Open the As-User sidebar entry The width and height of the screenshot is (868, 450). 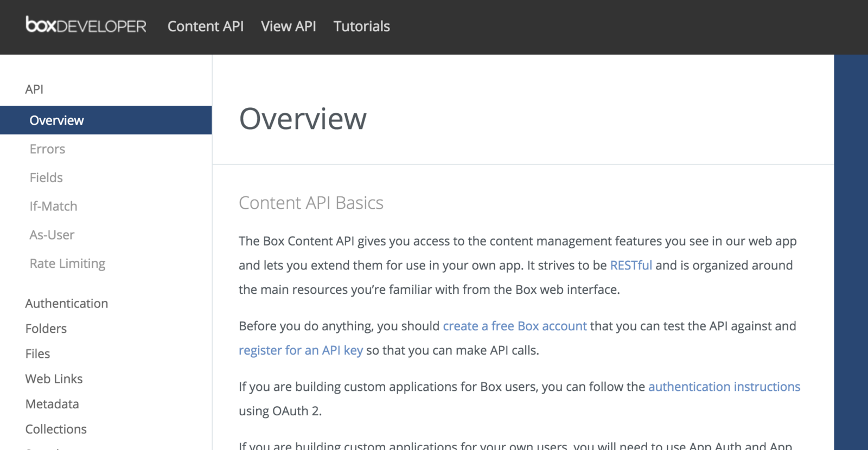point(52,235)
